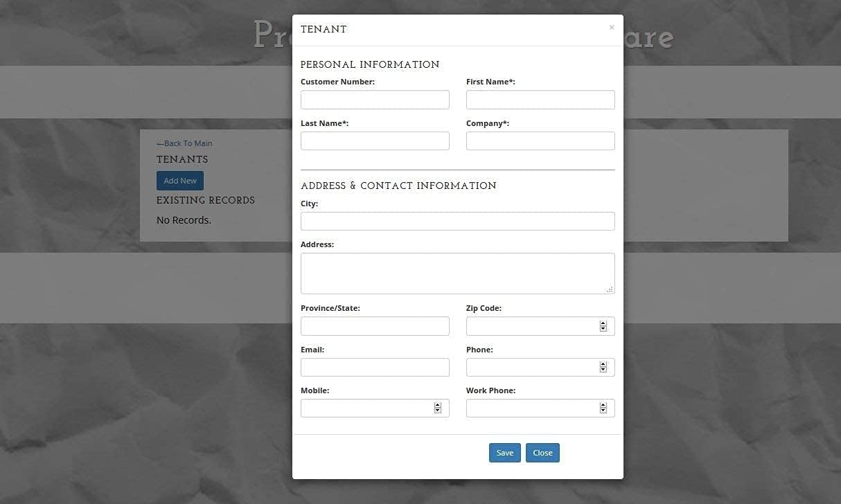Select the Province/State input box
Image resolution: width=841 pixels, height=504 pixels.
[x=375, y=326]
